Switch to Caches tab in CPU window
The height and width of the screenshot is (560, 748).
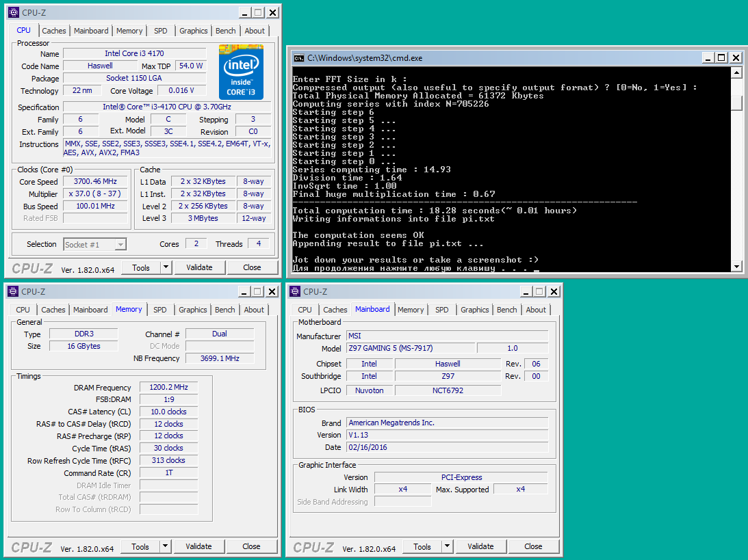[x=54, y=31]
